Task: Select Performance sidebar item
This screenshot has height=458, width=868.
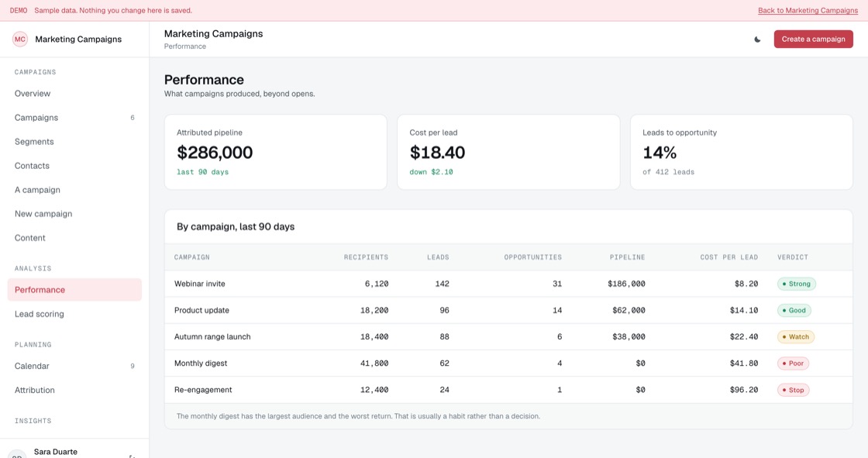Action: click(x=74, y=290)
